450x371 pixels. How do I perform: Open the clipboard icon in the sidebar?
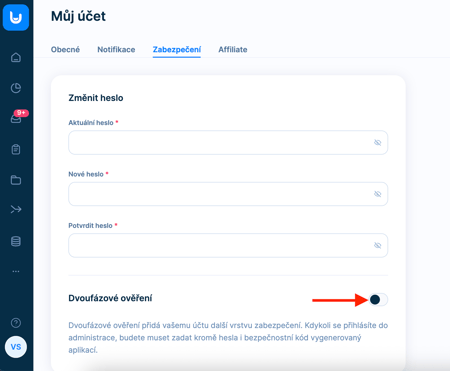[16, 149]
